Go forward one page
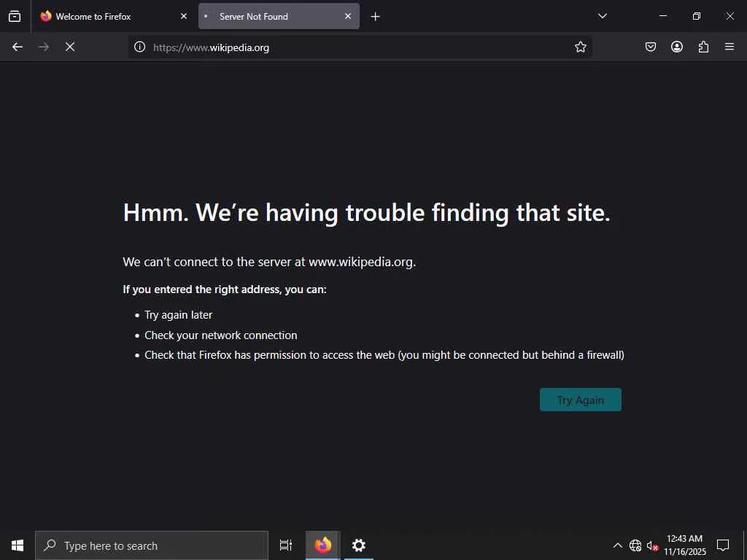Image resolution: width=747 pixels, height=560 pixels. coord(44,47)
